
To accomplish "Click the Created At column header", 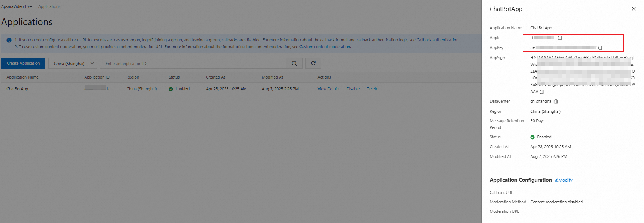I will [x=215, y=77].
